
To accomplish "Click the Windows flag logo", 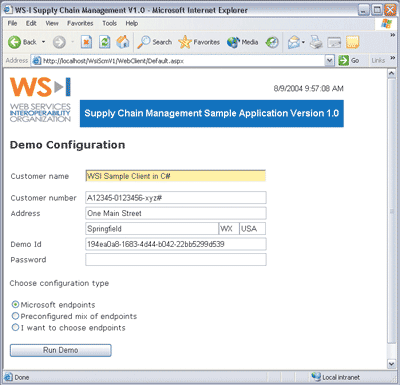I will [x=387, y=23].
